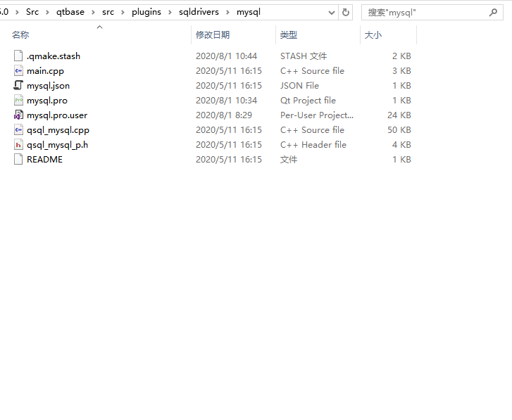
Task: Expand the chevron after qtbase breadcrumb
Action: coord(94,13)
